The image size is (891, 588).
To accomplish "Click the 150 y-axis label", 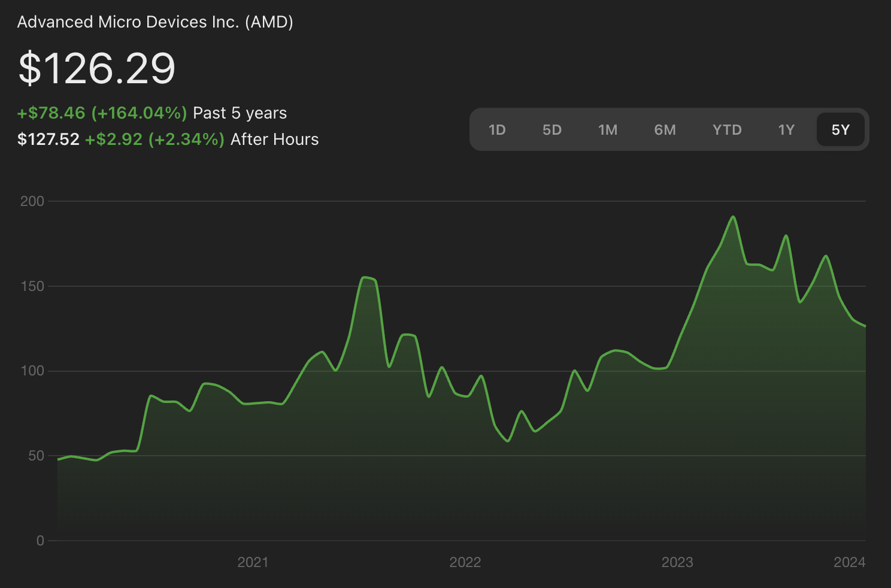I will click(x=32, y=286).
